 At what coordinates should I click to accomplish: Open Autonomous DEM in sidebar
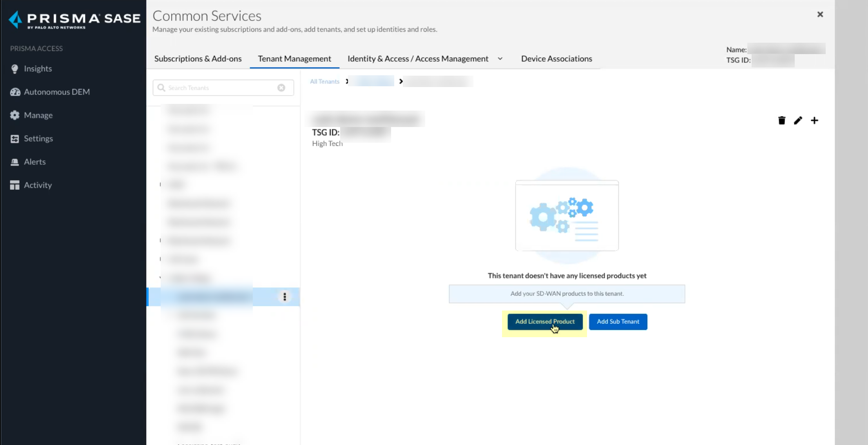point(56,92)
